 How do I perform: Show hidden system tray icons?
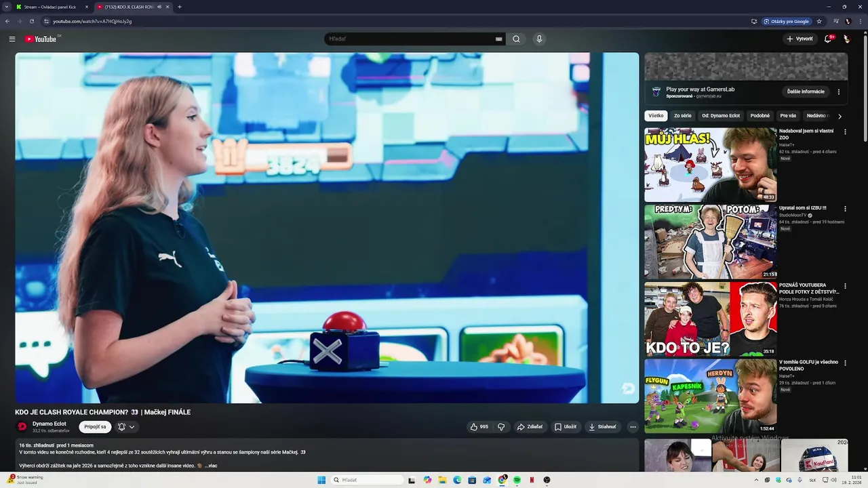coord(757,480)
